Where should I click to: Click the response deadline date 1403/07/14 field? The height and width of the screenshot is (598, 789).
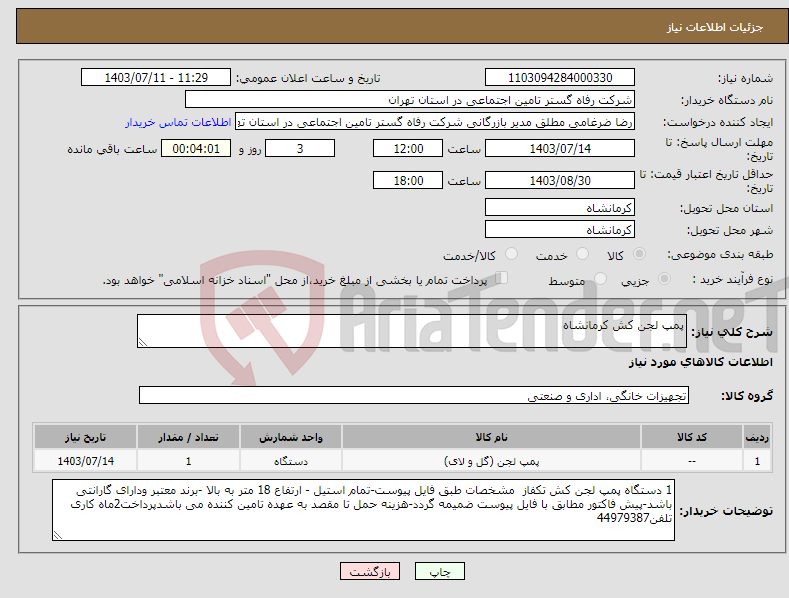[560, 148]
